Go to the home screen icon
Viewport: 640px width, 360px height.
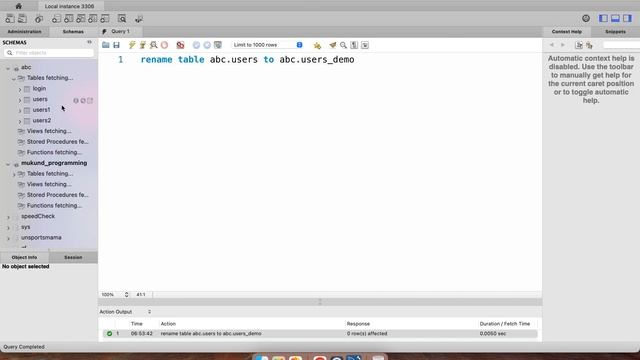[x=18, y=6]
